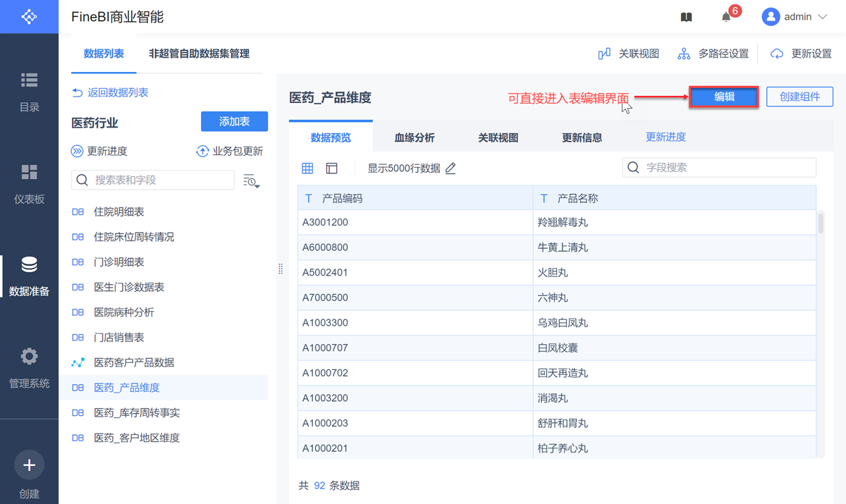The image size is (846, 504).
Task: Click the 创建组件 button
Action: pos(799,97)
